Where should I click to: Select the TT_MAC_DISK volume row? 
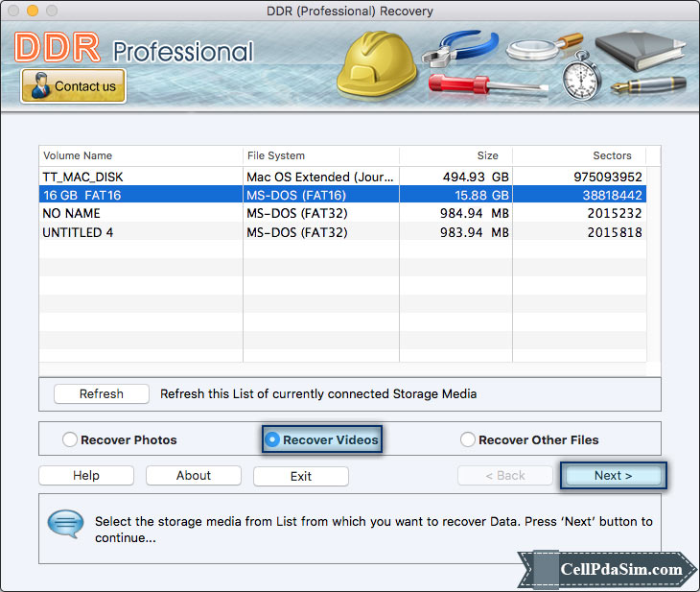342,177
